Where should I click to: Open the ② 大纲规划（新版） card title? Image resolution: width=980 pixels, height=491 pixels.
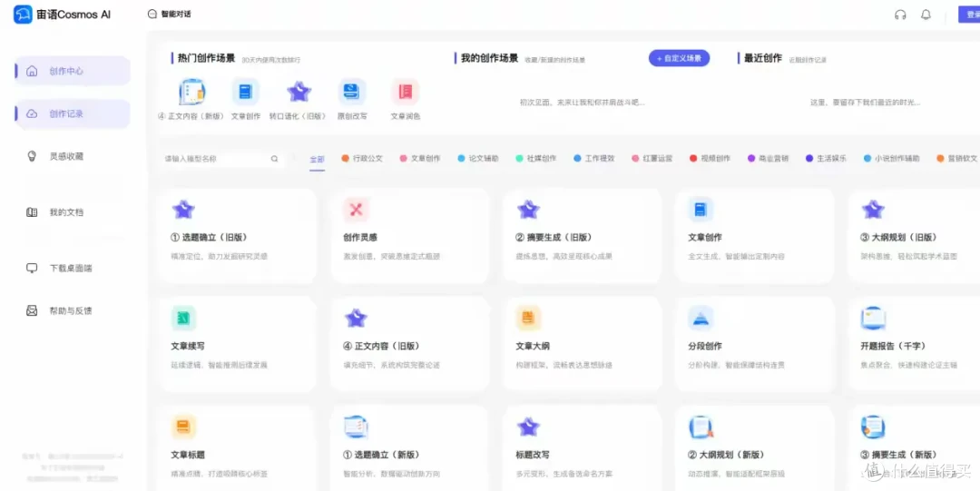pyautogui.click(x=726, y=455)
